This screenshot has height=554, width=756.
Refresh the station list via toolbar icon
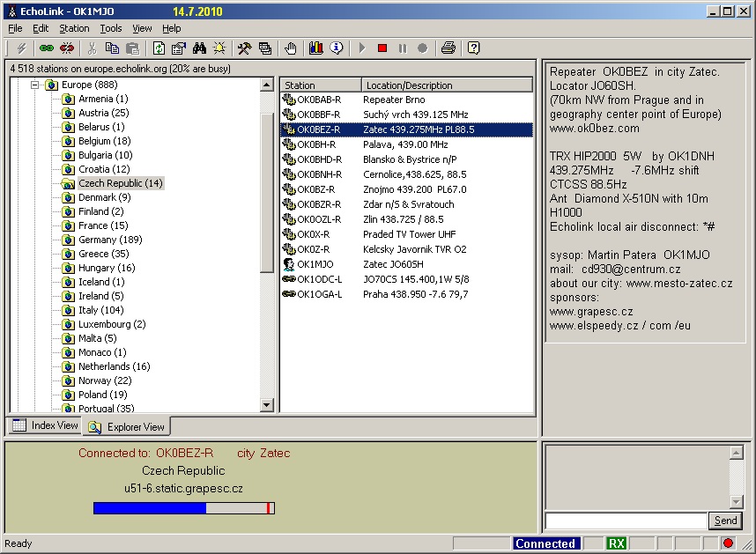[x=159, y=48]
